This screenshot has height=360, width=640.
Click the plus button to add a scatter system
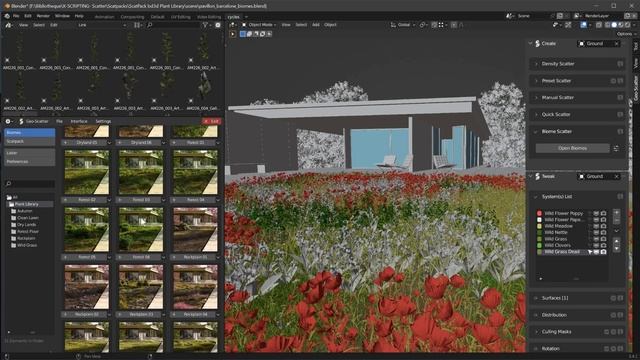click(x=616, y=213)
